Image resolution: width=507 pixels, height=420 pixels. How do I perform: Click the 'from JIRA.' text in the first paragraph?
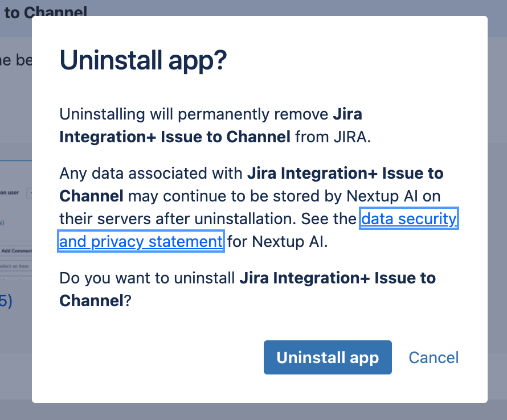tap(333, 137)
